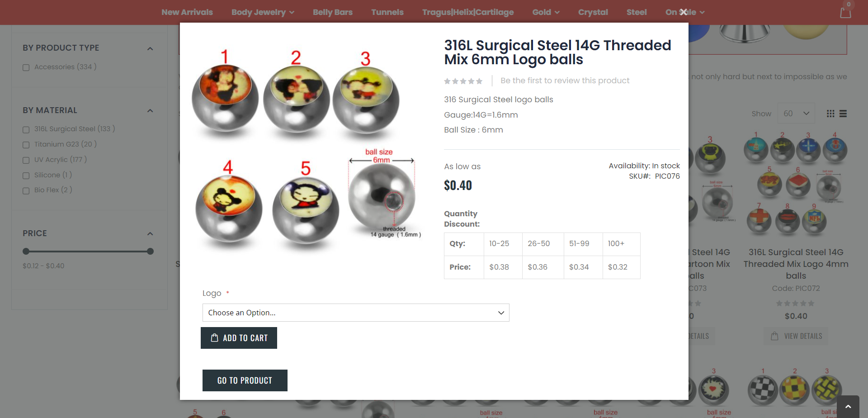Check the Accessories product type filter
This screenshot has height=418, width=868.
(26, 67)
